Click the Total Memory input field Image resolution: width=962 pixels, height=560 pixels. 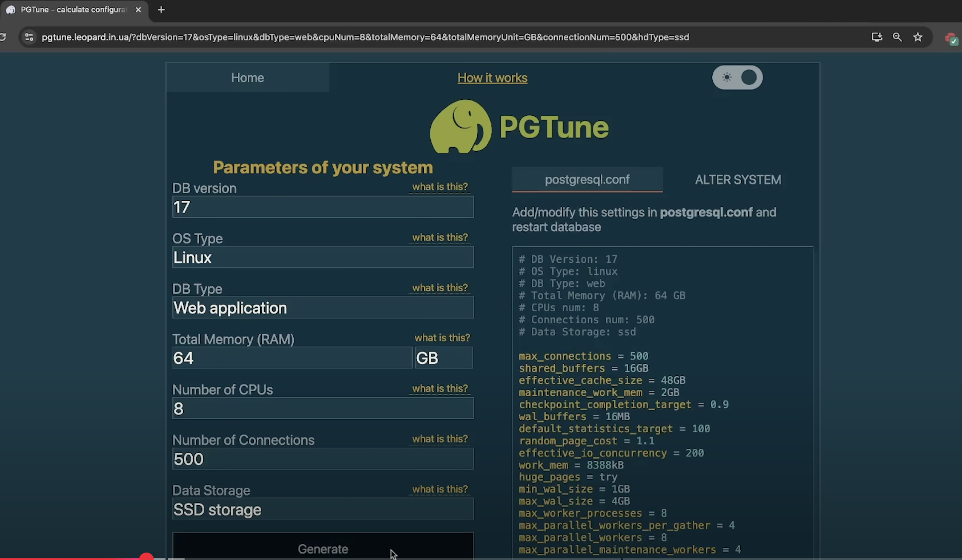click(292, 358)
